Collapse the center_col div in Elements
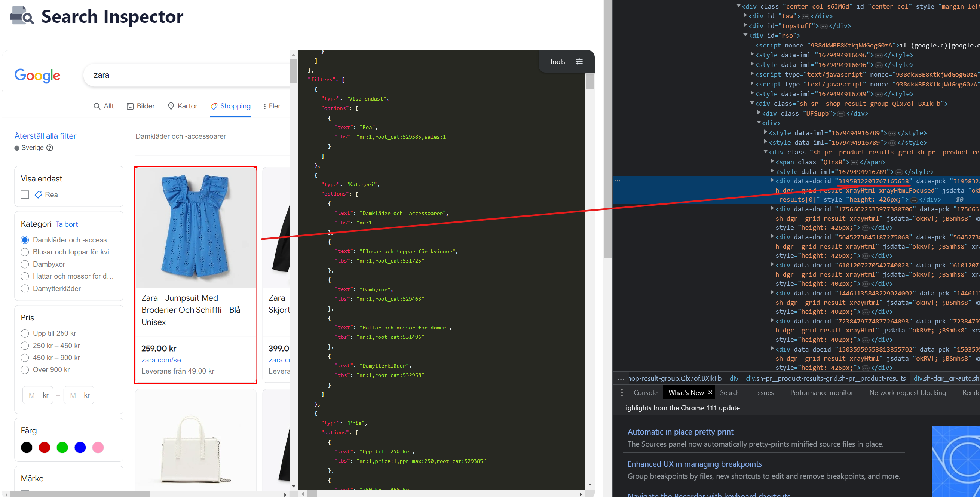Image resolution: width=980 pixels, height=497 pixels. click(738, 6)
